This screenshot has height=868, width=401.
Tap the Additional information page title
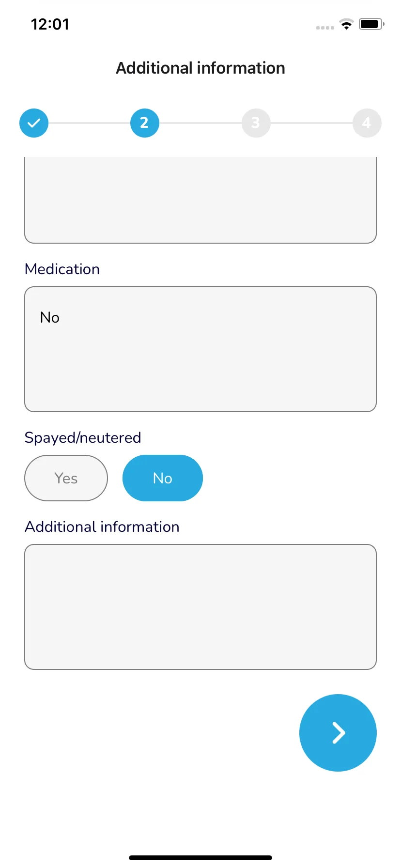click(x=200, y=68)
